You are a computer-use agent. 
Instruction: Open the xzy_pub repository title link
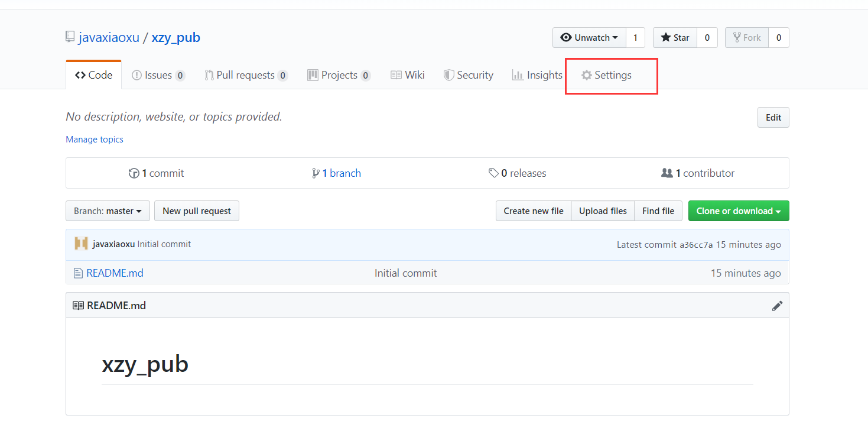pos(175,37)
